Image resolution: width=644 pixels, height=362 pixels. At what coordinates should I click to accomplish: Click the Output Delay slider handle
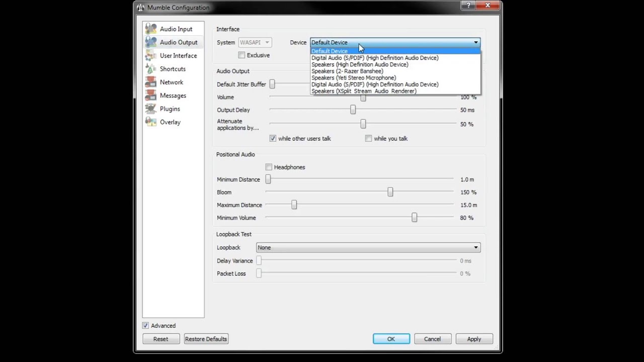pos(353,110)
